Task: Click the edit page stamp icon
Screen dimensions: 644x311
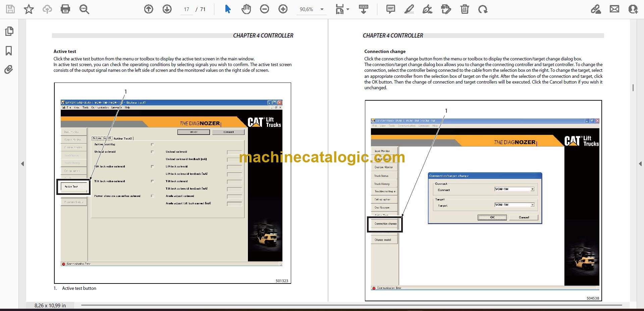Action: 446,9
